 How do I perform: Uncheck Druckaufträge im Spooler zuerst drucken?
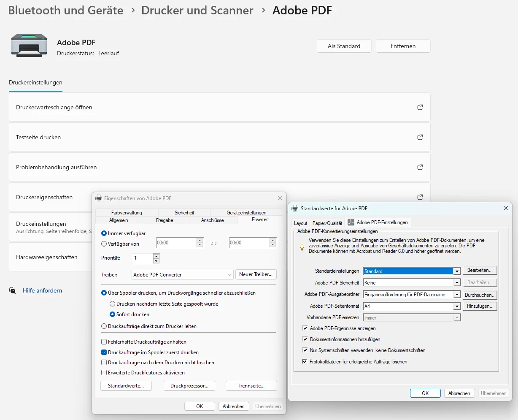pos(104,352)
